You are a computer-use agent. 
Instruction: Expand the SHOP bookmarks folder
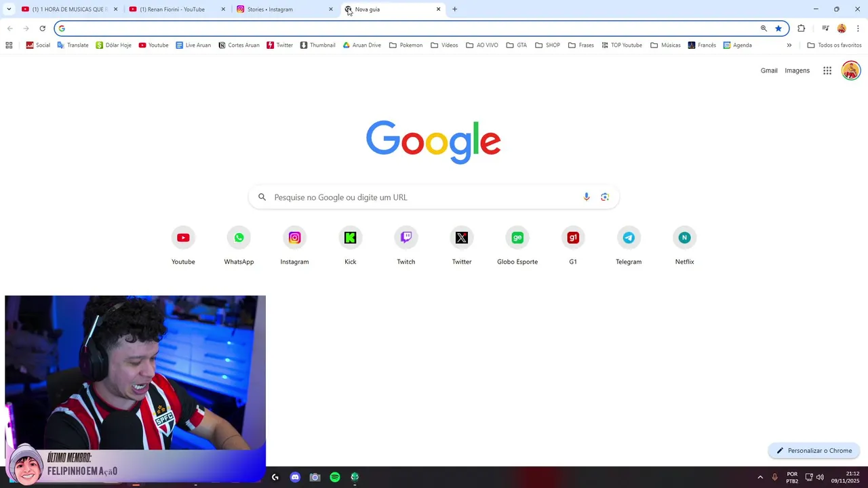coord(547,45)
